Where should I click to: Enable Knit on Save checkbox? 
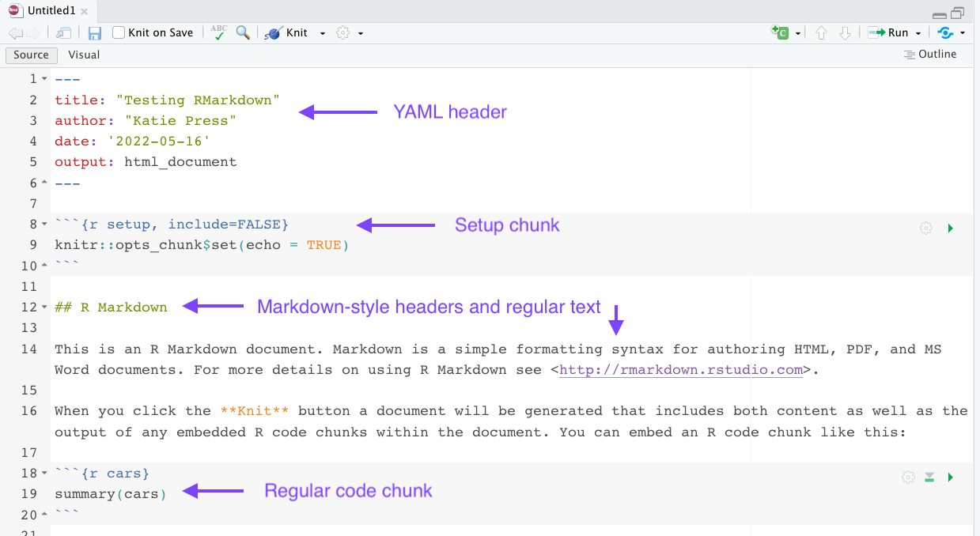(x=119, y=32)
